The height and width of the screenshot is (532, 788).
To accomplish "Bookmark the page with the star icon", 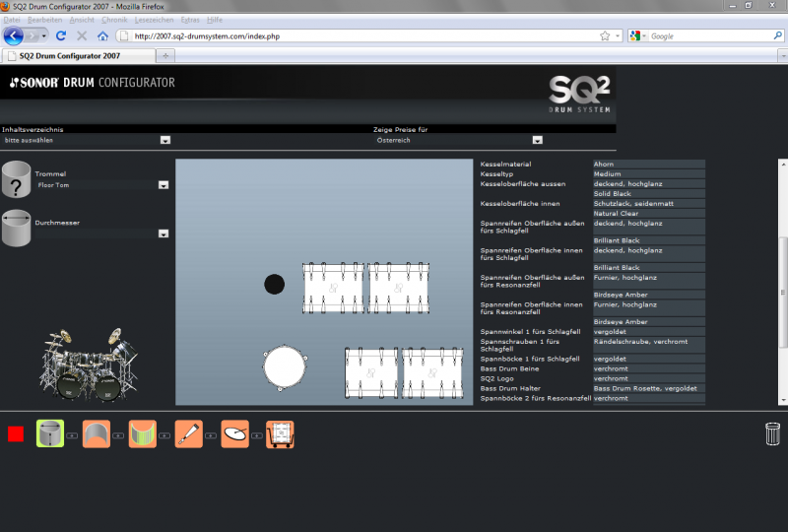I will tap(605, 35).
